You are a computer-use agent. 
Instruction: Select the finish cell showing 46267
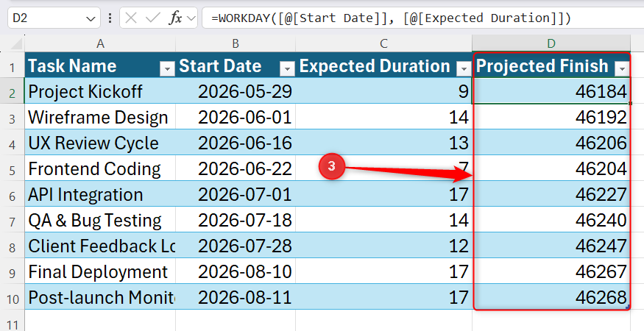[551, 271]
